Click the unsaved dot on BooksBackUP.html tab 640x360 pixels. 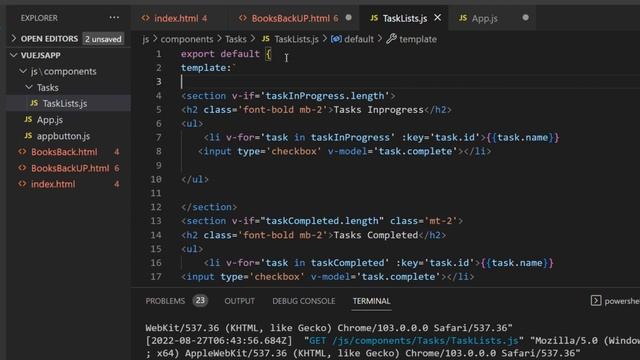point(349,18)
